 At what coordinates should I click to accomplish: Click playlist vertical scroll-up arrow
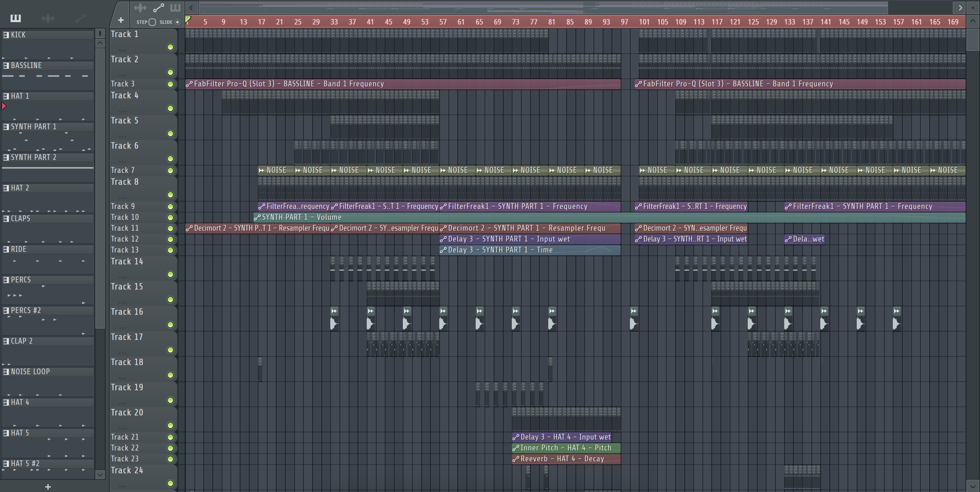(973, 22)
